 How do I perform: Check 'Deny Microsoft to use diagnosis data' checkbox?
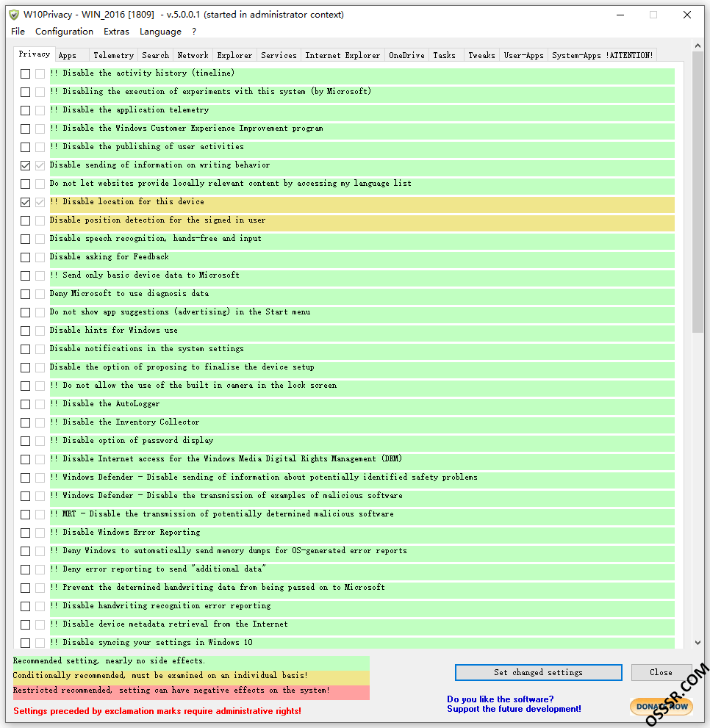[x=26, y=295]
